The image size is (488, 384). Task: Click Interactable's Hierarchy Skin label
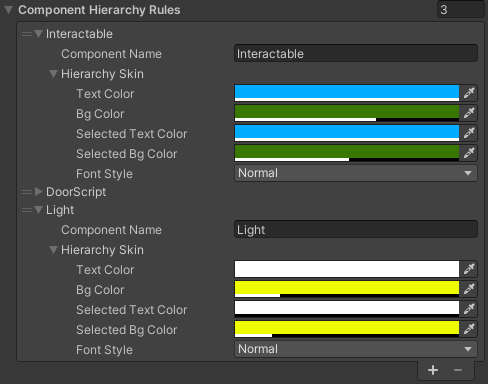coord(102,74)
